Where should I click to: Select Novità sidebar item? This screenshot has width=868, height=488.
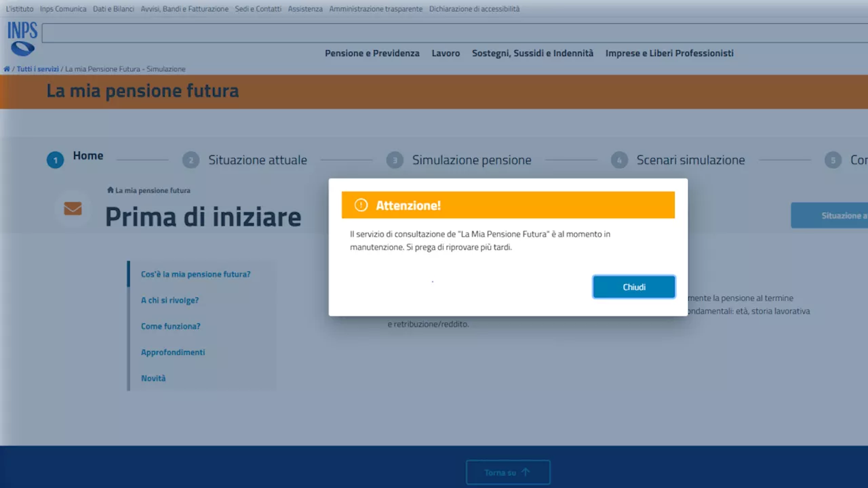pyautogui.click(x=153, y=378)
